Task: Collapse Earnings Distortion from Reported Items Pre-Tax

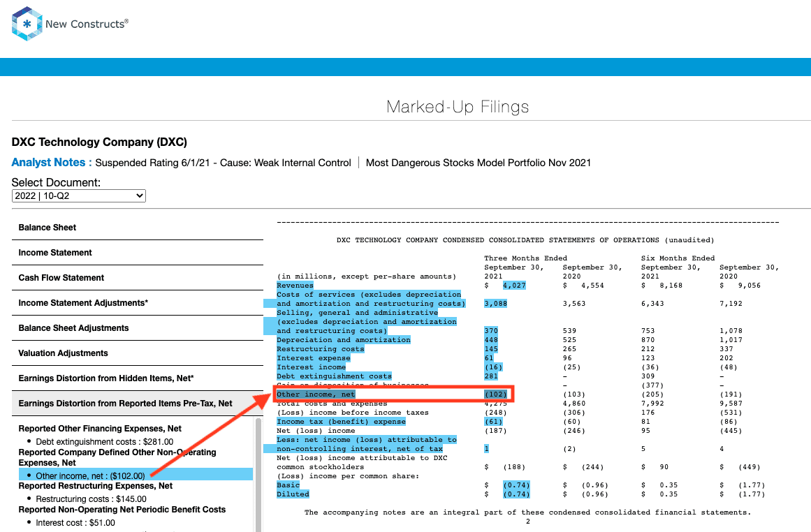Action: [x=138, y=404]
